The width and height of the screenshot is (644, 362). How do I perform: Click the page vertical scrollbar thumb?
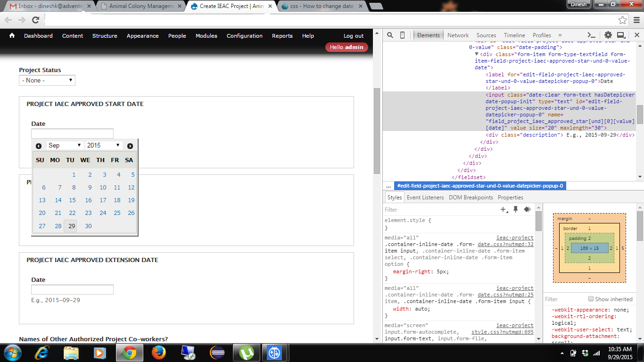coord(376,131)
